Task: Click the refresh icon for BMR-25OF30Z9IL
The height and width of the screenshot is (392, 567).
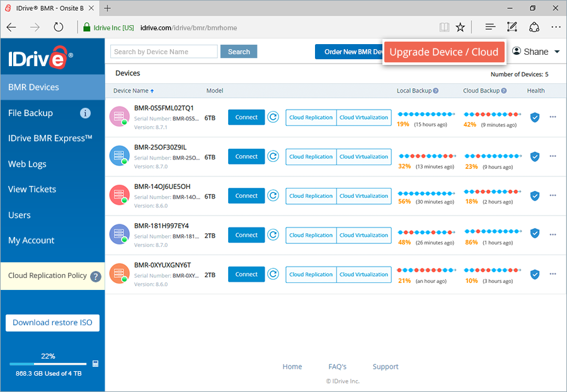Action: (x=273, y=156)
